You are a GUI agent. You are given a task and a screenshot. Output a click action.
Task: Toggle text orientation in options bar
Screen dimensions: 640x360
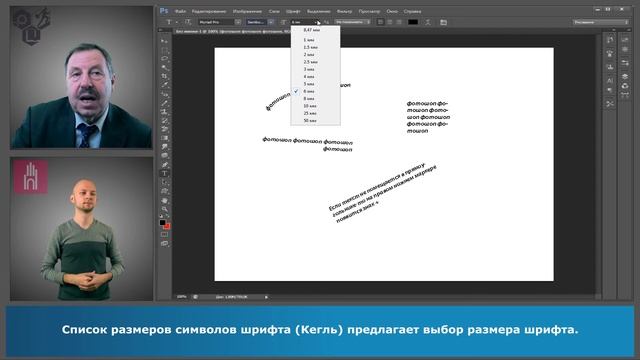(188, 22)
